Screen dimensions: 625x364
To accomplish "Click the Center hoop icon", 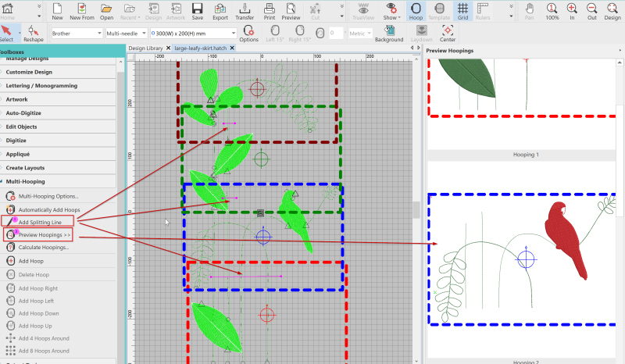I will pyautogui.click(x=448, y=33).
